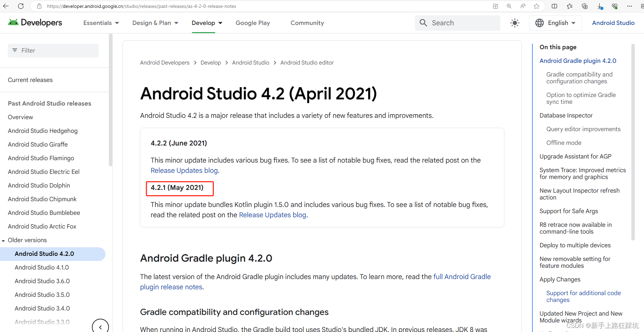Open Android Studio Arctic Fox notes
This screenshot has height=332, width=644.
click(42, 226)
